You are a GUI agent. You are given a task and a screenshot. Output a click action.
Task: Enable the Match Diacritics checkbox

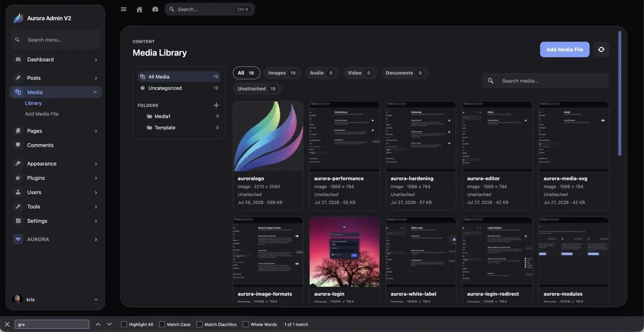(x=199, y=324)
